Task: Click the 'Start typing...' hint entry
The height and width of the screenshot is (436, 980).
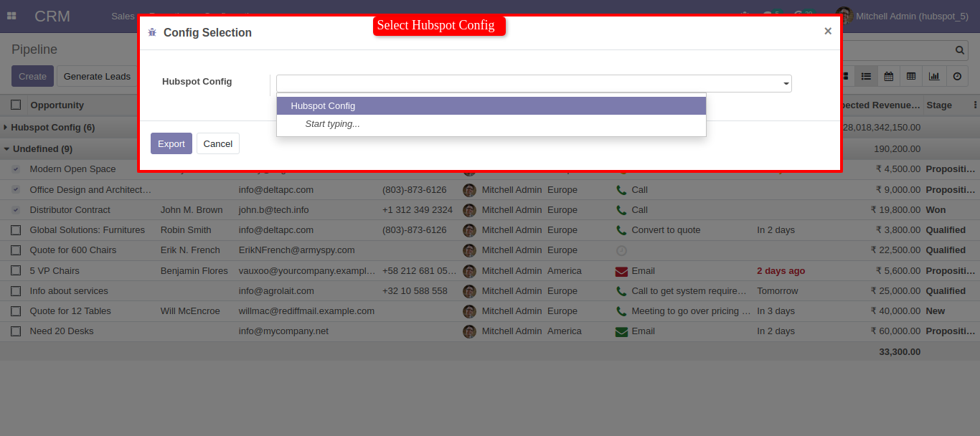Action: point(491,124)
